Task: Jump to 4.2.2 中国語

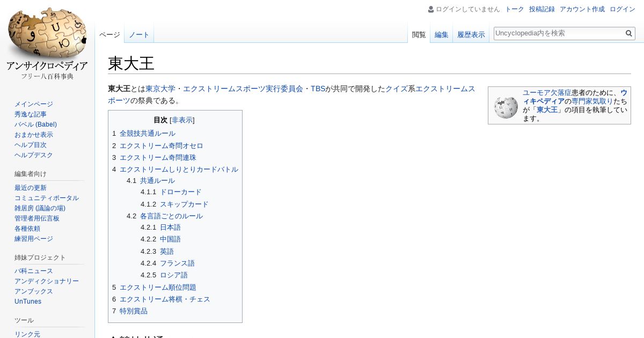Action: (170, 239)
